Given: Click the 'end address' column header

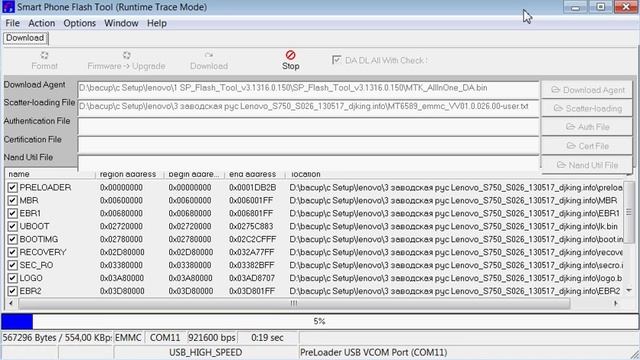Looking at the screenshot, I should [x=254, y=174].
